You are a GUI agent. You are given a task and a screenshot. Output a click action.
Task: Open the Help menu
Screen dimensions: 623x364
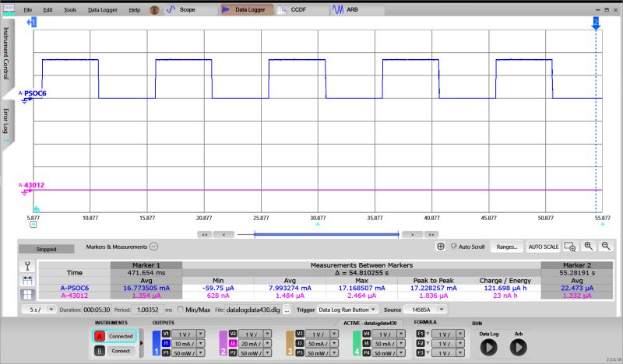click(135, 9)
